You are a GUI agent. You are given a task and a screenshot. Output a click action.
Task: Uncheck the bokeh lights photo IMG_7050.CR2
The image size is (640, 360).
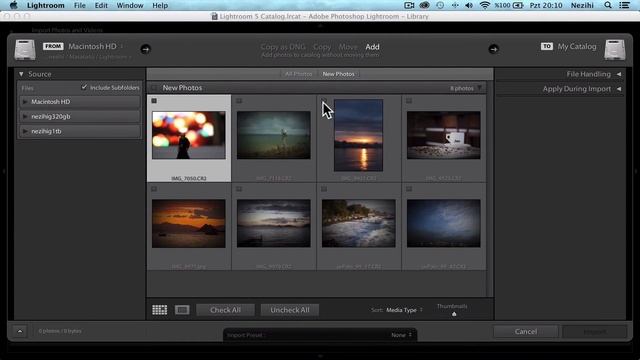[154, 101]
